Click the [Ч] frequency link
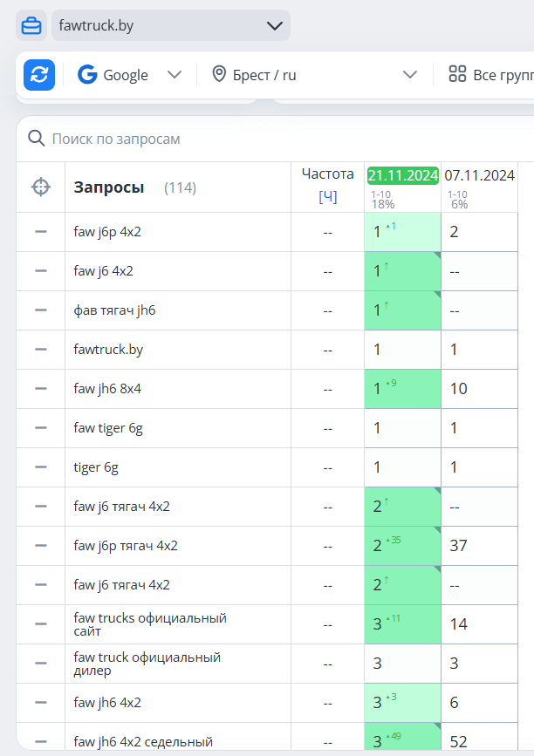The height and width of the screenshot is (756, 534). click(x=327, y=196)
